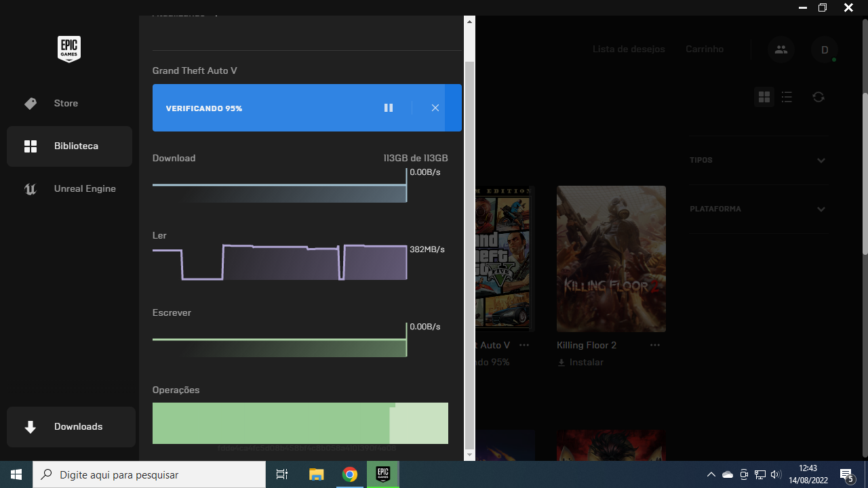Open Grand Theft Auto V options menu (three dots)

tap(524, 345)
